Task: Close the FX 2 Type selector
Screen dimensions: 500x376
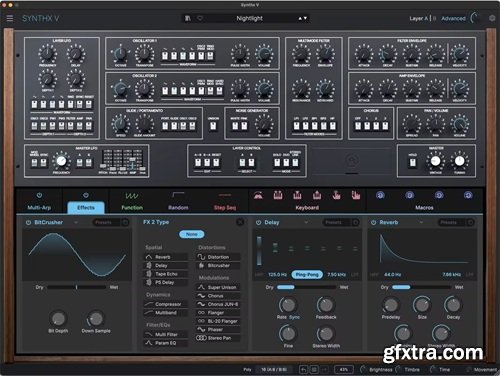Action: [240, 222]
